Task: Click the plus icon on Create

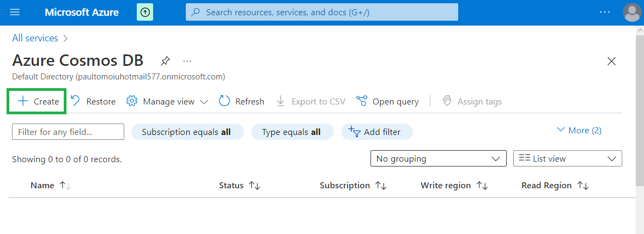Action: 23,101
